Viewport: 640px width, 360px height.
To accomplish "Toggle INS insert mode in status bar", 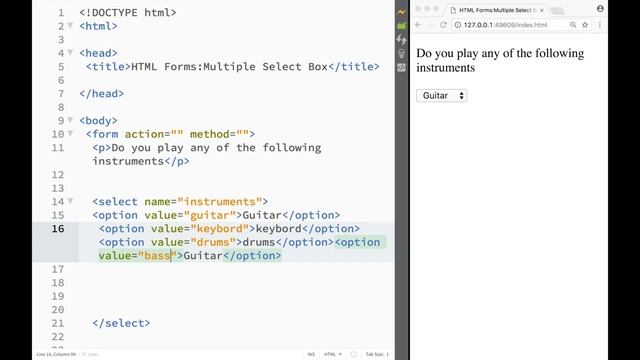I will [311, 354].
